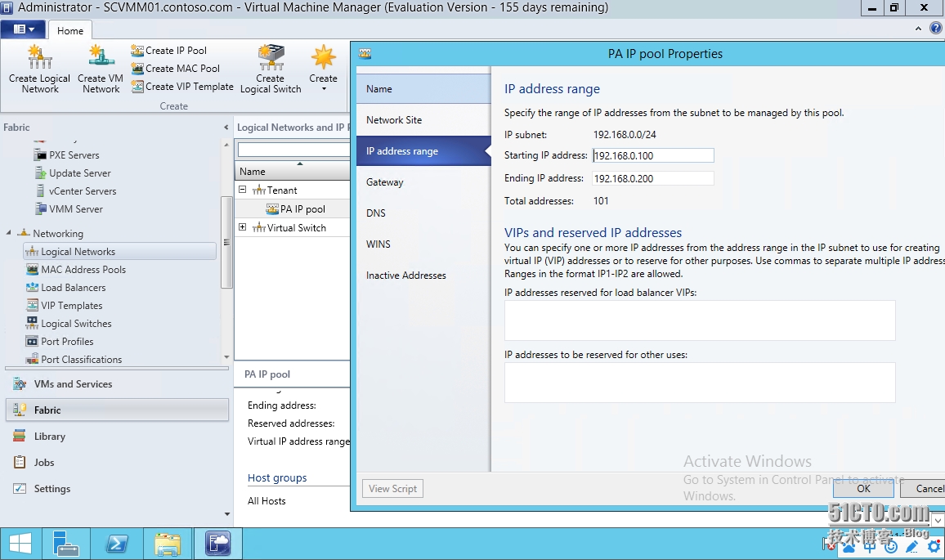Open the Network Site properties page
The image size is (945, 560).
pos(423,120)
